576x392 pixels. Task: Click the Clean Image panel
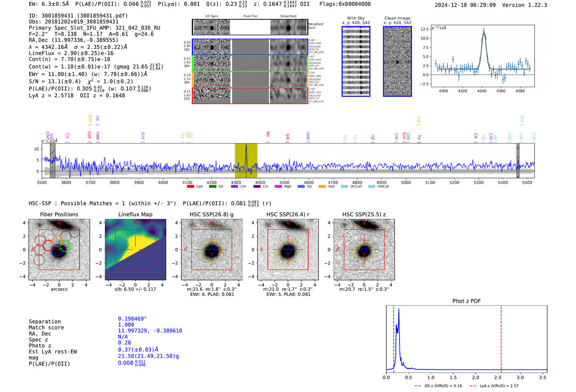(397, 61)
